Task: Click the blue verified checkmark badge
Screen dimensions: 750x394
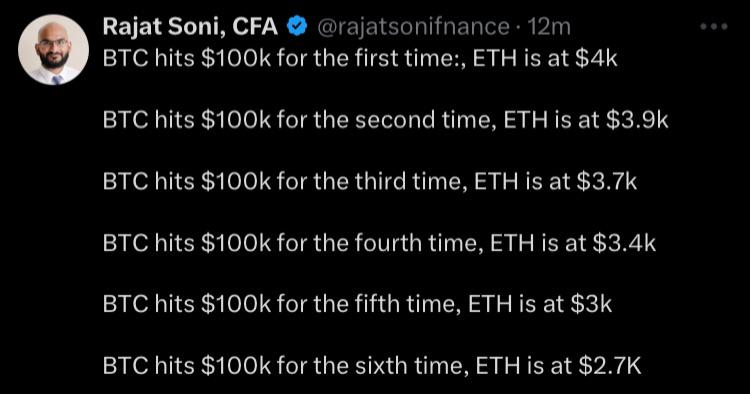Action: click(297, 26)
